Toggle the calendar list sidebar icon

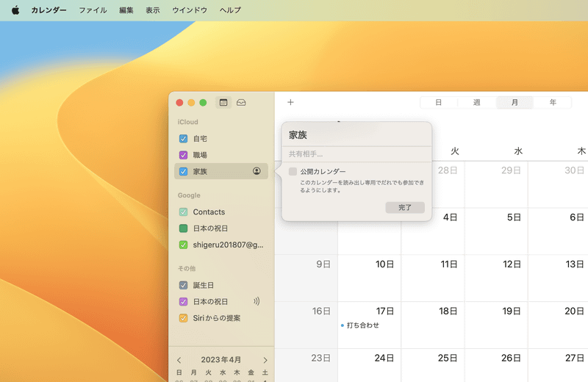point(223,102)
